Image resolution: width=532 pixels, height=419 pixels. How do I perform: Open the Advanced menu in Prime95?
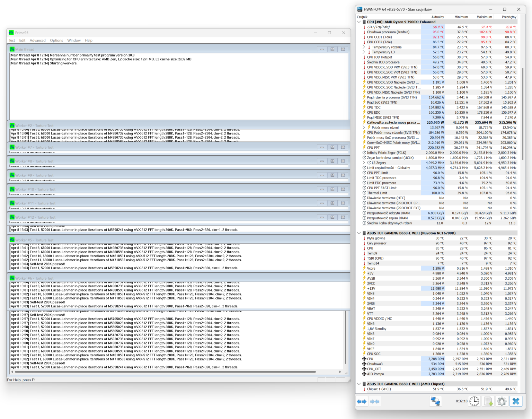pos(37,41)
